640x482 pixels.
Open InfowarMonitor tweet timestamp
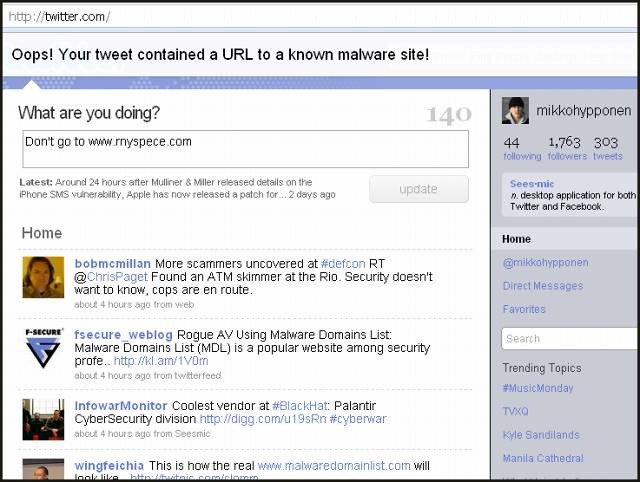tap(112, 434)
